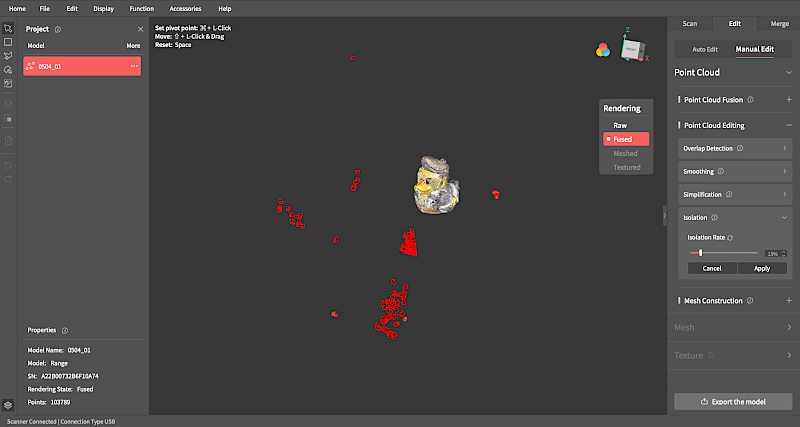Select model row 0504_01

coord(82,66)
